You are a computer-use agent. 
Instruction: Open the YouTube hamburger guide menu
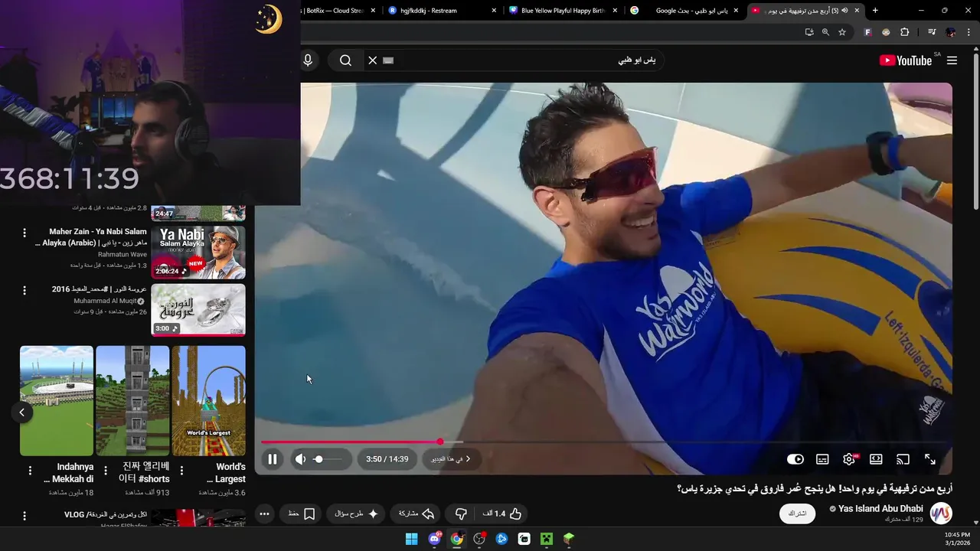(x=952, y=60)
